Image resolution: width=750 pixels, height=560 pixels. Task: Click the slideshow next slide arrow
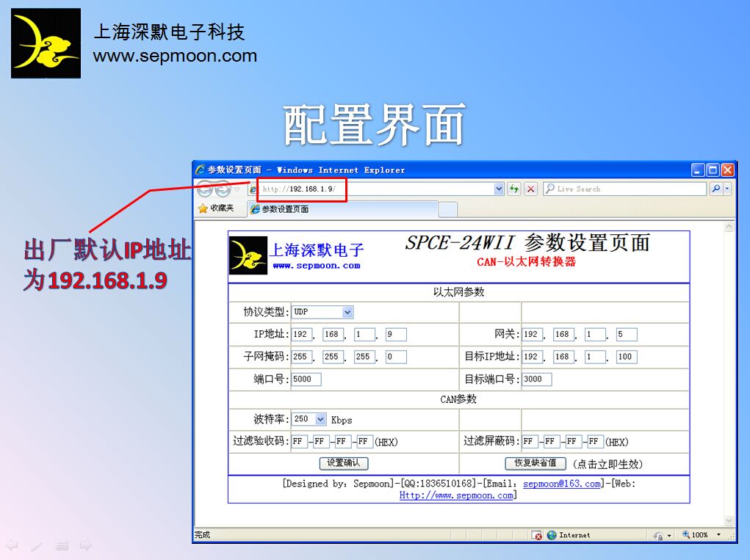[x=86, y=545]
